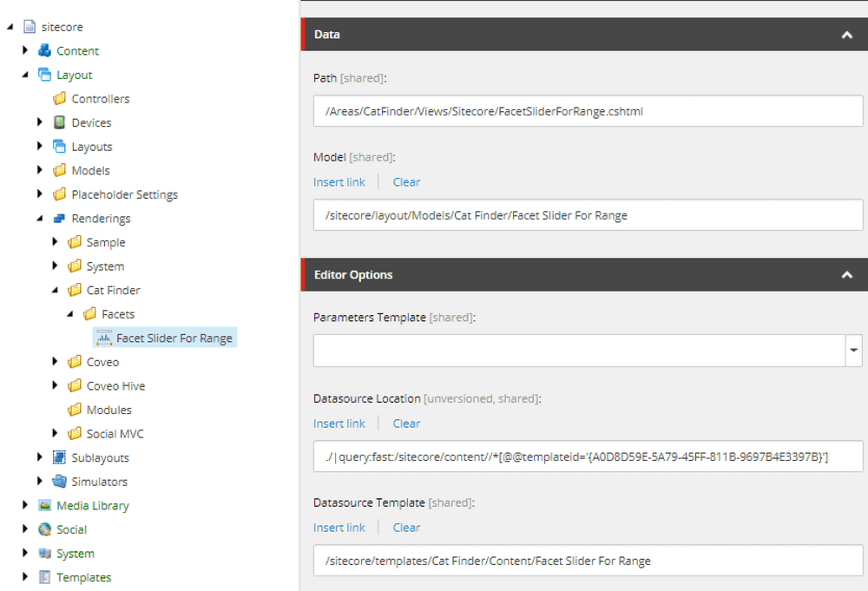
Task: Clear the Datasource Location field
Action: click(x=406, y=424)
